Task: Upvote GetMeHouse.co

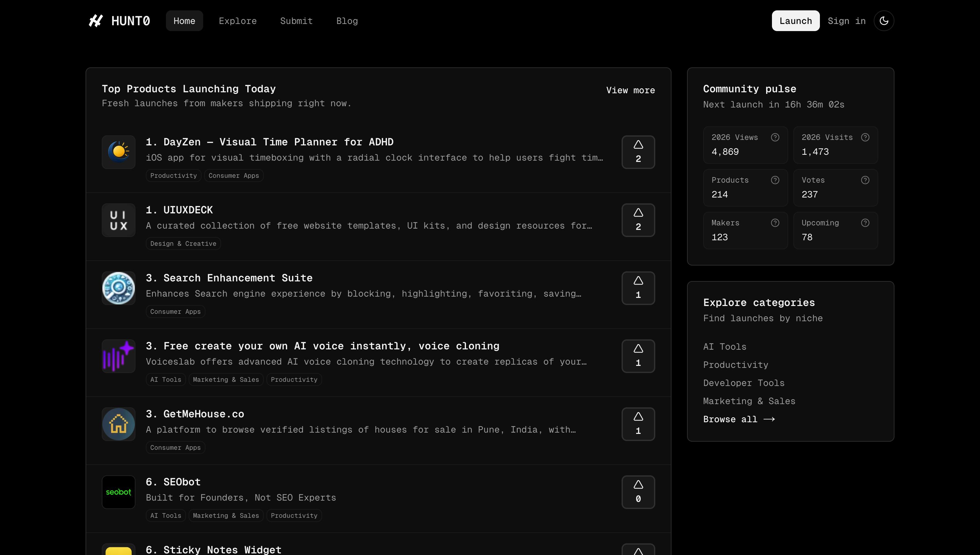Action: click(638, 424)
